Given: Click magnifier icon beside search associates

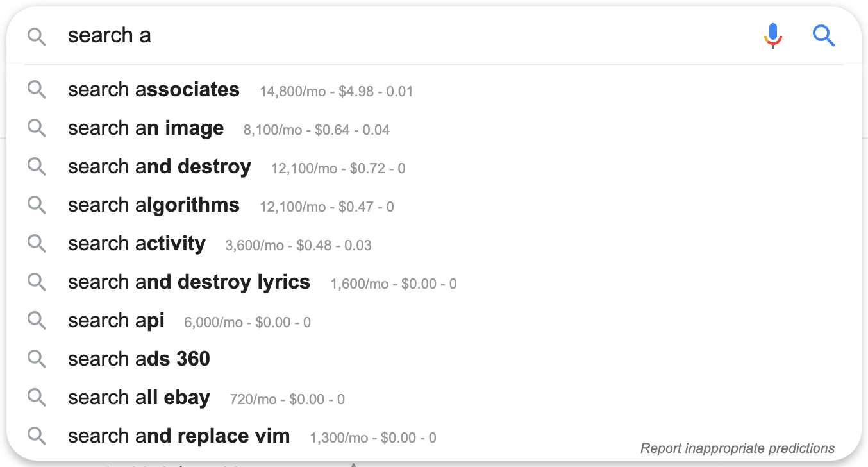Looking at the screenshot, I should pyautogui.click(x=37, y=90).
